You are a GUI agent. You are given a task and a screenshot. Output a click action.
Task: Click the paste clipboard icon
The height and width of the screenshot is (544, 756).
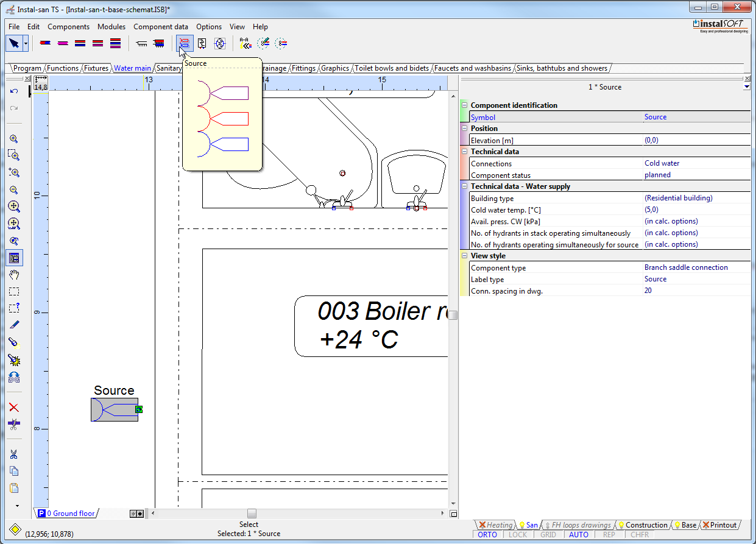tap(14, 488)
